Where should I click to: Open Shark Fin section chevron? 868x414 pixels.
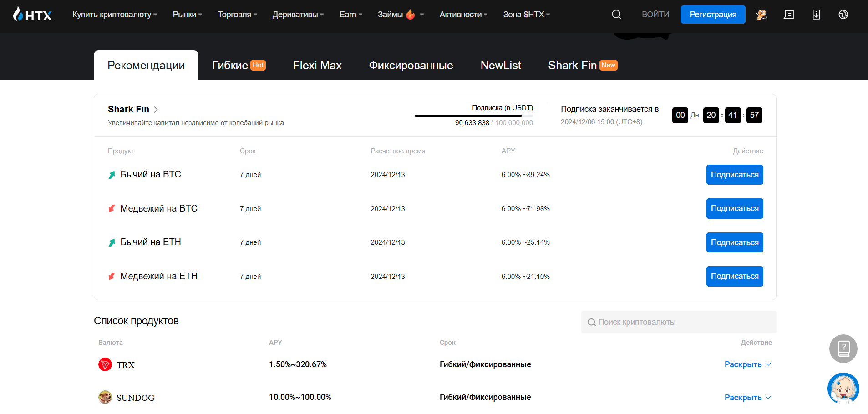156,110
